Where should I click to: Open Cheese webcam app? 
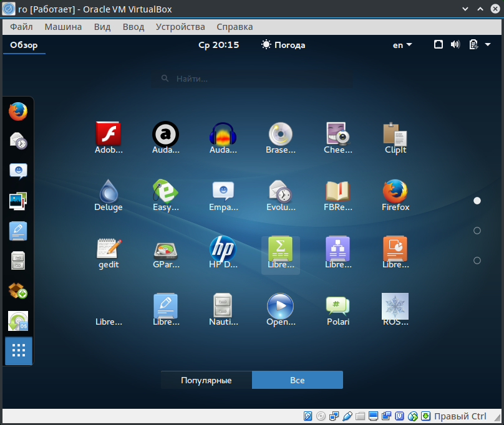tap(338, 138)
